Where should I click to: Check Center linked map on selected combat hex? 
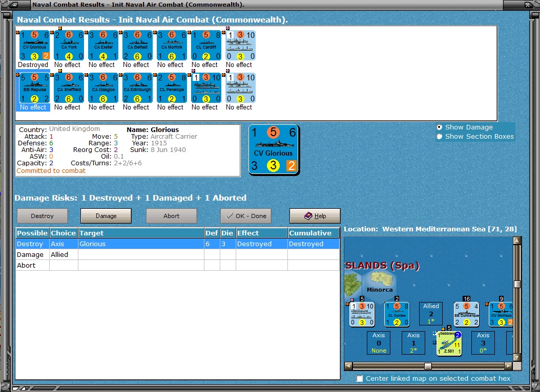(x=360, y=378)
